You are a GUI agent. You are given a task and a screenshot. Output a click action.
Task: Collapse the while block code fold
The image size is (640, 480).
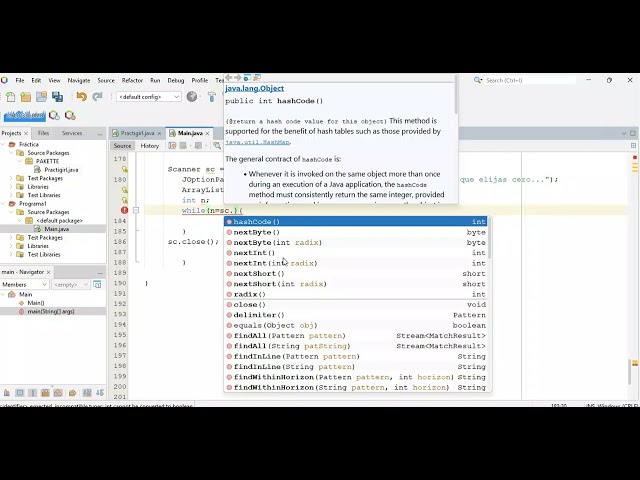coord(136,210)
